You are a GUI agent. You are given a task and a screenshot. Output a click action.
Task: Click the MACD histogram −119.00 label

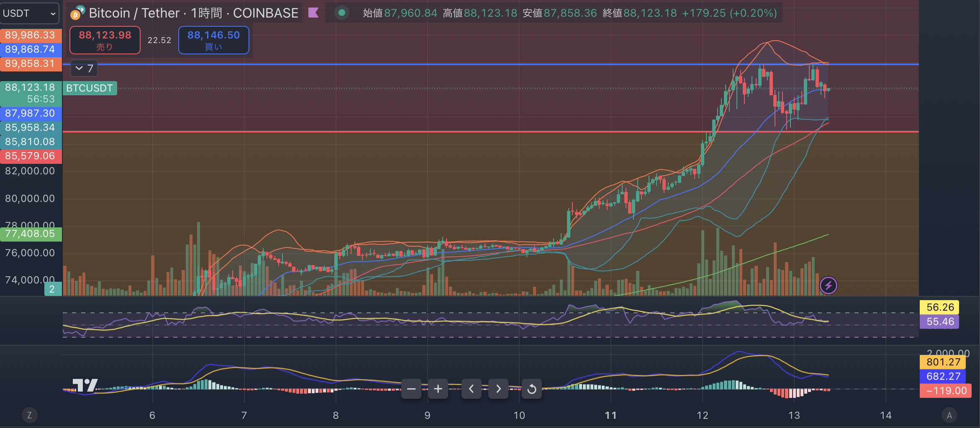pos(946,391)
